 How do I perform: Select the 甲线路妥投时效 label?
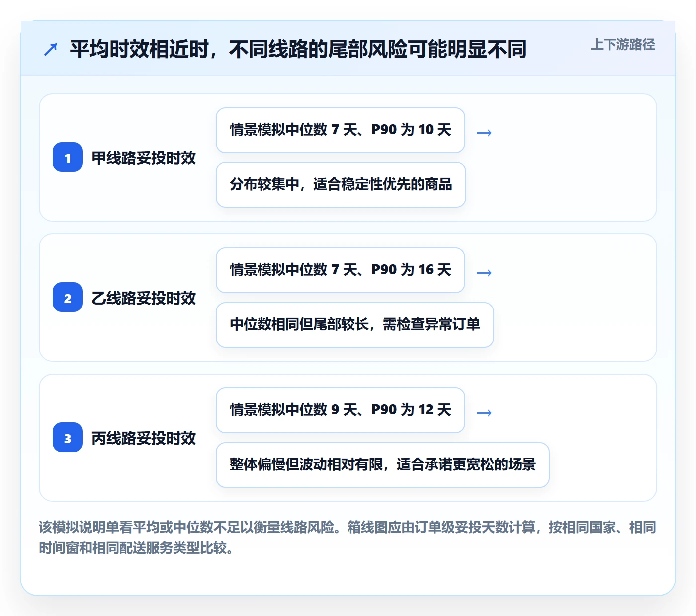point(144,158)
